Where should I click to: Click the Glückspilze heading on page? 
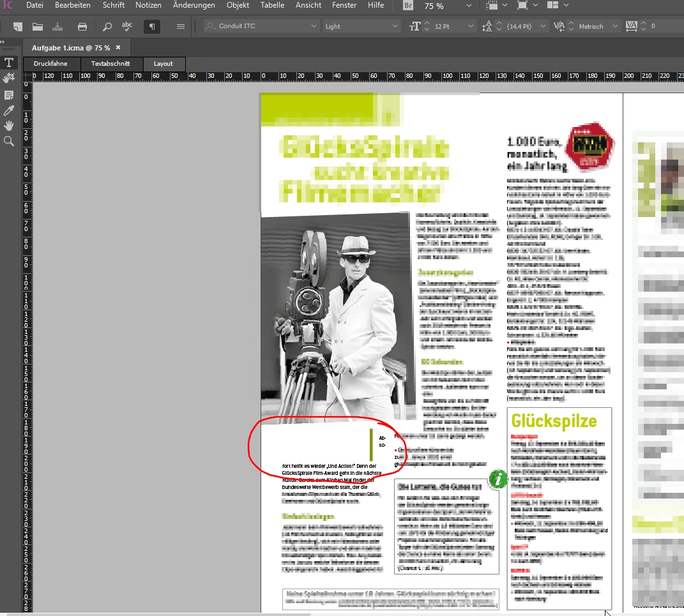[x=554, y=421]
